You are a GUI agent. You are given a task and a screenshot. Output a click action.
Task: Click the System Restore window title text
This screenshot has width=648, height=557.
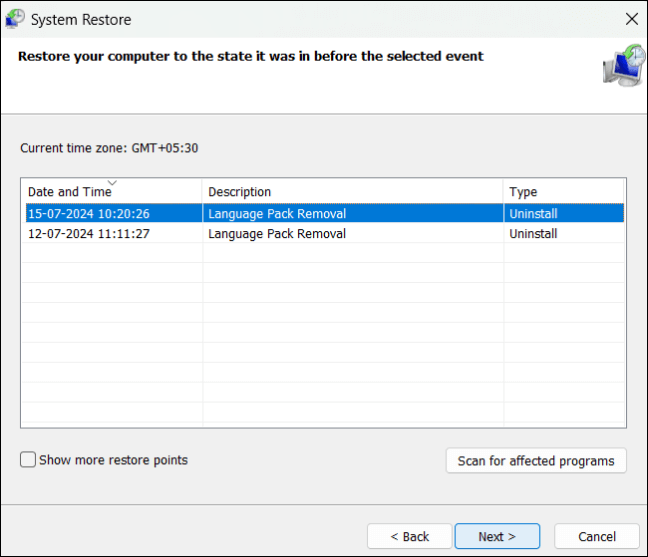click(81, 19)
